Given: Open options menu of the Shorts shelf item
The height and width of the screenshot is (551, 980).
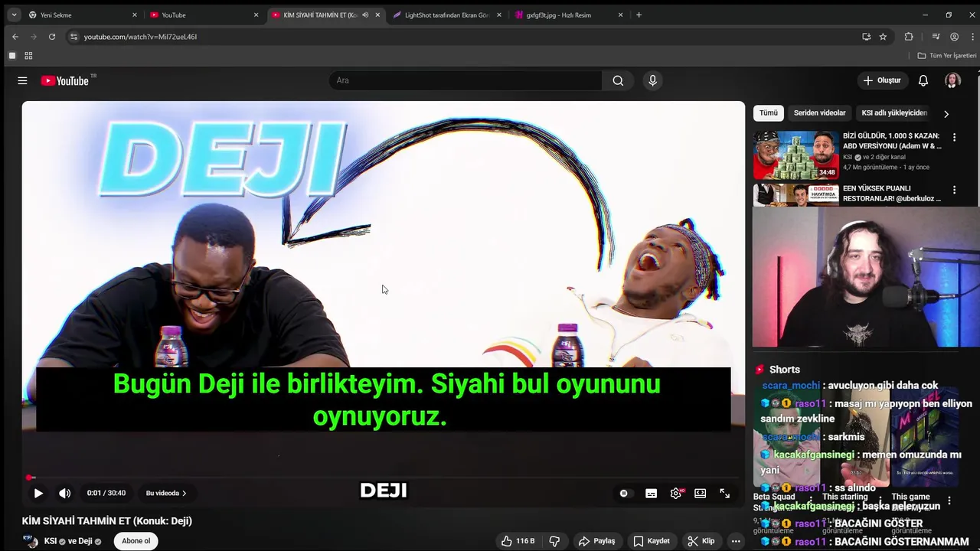Looking at the screenshot, I should tap(949, 500).
